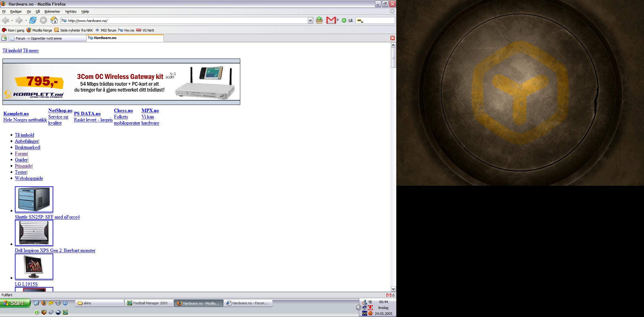The image size is (644, 317).
Task: Click the Shuttle SN25P thumbnail image
Action: coord(34,199)
